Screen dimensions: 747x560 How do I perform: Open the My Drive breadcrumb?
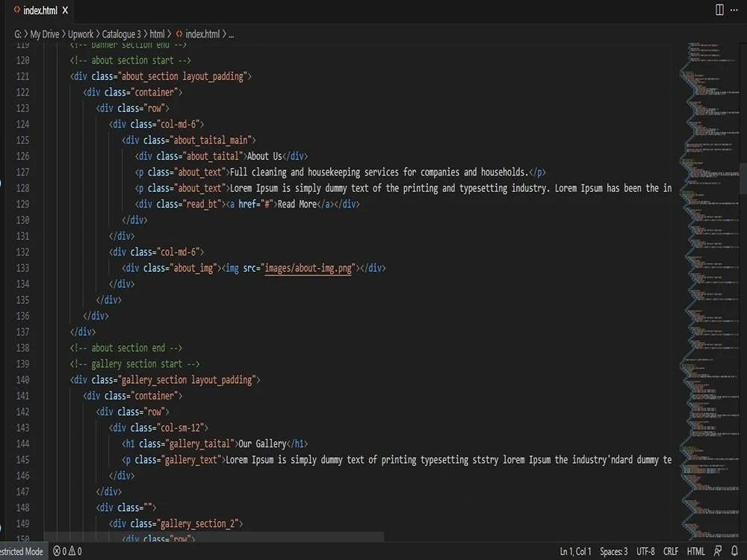coord(44,34)
